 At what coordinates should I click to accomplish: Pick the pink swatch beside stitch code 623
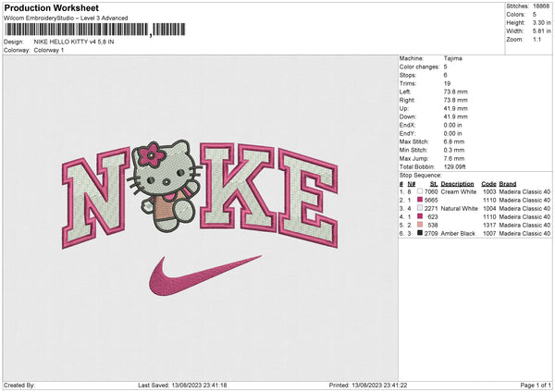pos(420,216)
